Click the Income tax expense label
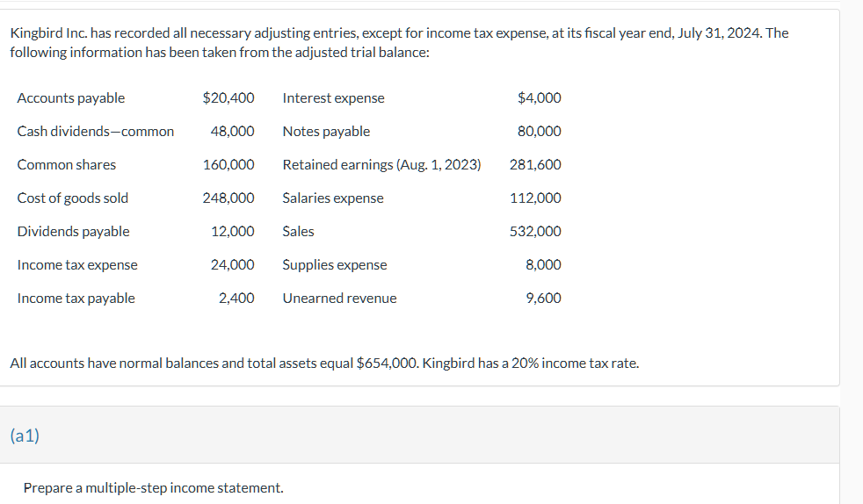Image resolution: width=863 pixels, height=504 pixels. (77, 265)
